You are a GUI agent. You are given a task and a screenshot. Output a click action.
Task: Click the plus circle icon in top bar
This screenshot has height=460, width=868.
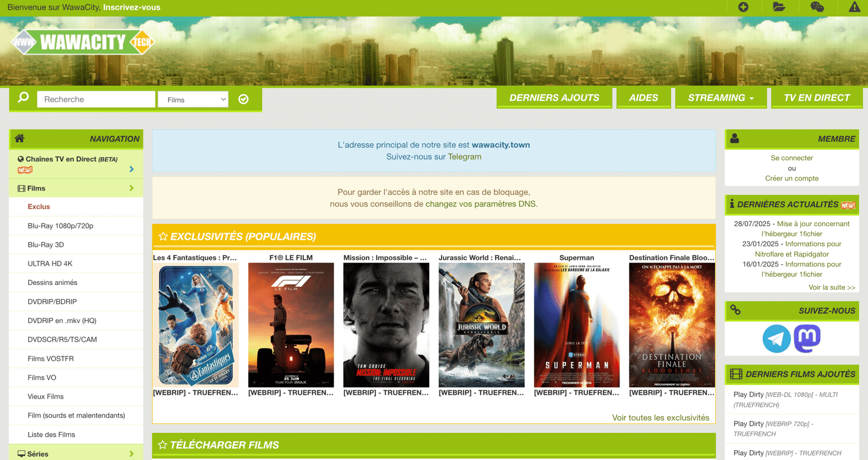click(x=743, y=7)
